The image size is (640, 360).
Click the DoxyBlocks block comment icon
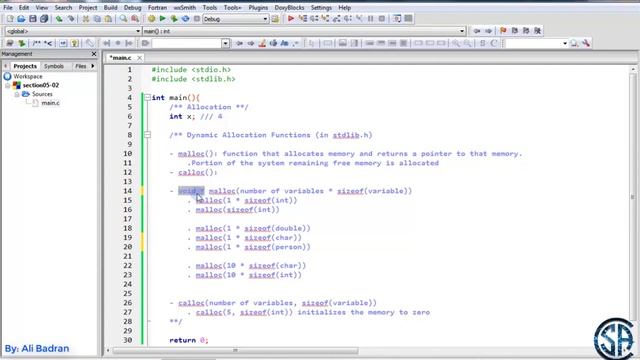[37, 43]
